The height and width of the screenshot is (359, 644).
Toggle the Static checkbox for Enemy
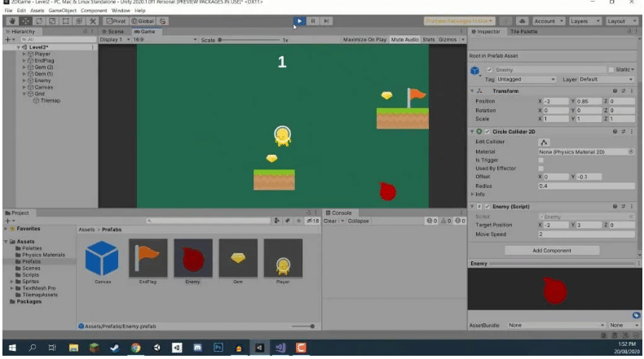[x=612, y=70]
